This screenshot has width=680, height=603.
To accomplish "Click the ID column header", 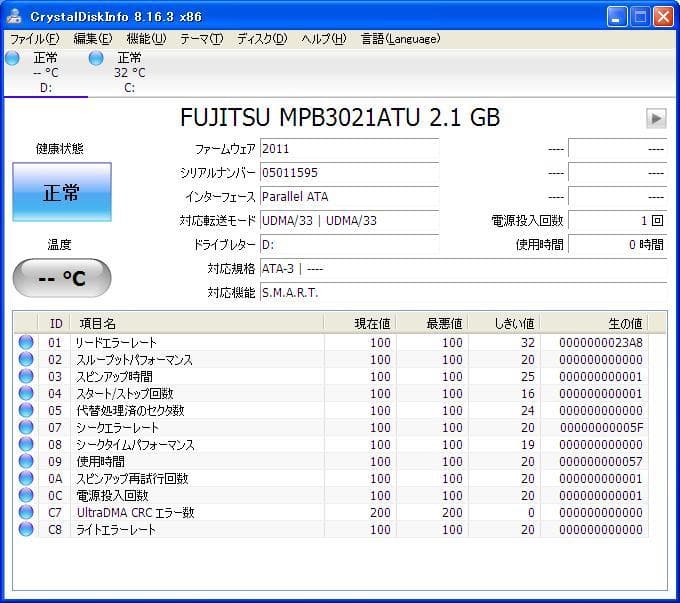I will [56, 323].
